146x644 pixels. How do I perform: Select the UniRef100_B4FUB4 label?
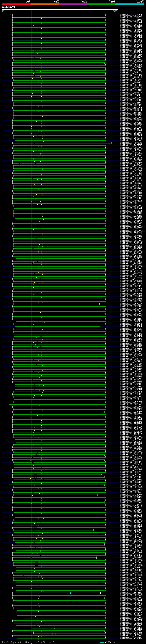pos(131,37)
